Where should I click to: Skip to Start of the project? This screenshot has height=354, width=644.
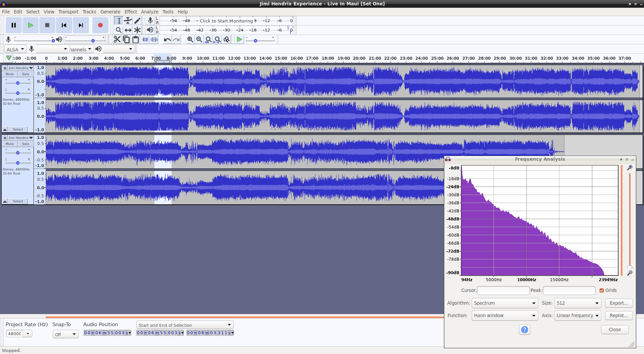click(64, 25)
